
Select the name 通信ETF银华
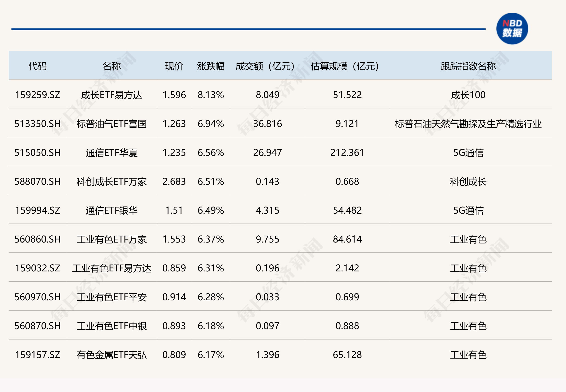point(111,210)
